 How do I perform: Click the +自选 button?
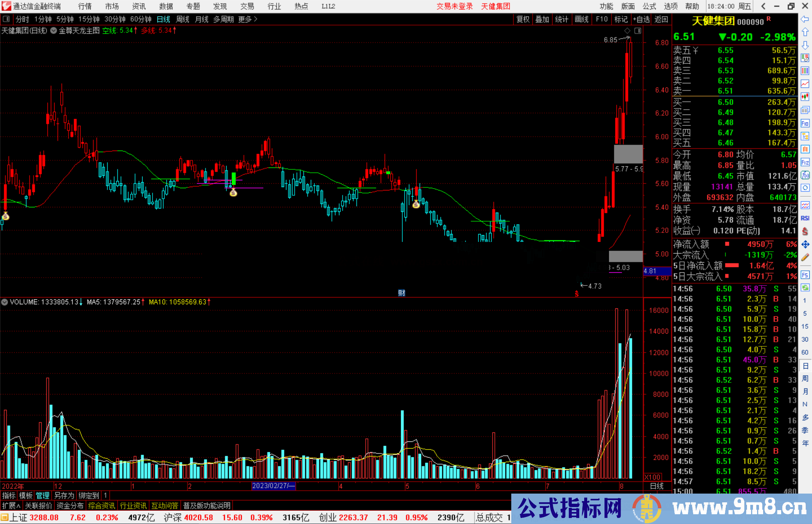641,19
